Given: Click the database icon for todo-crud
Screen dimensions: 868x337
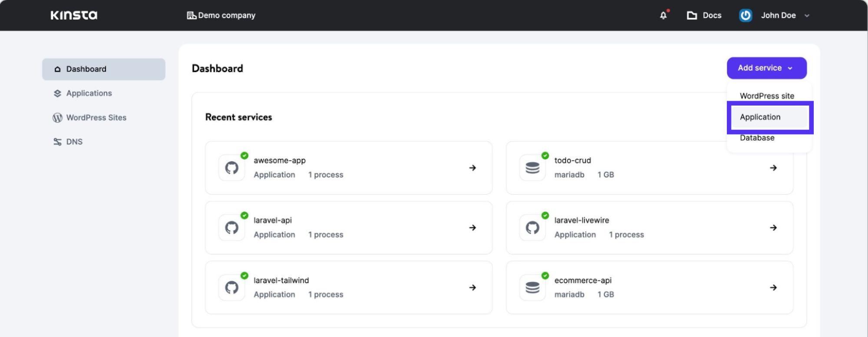Looking at the screenshot, I should [x=532, y=168].
